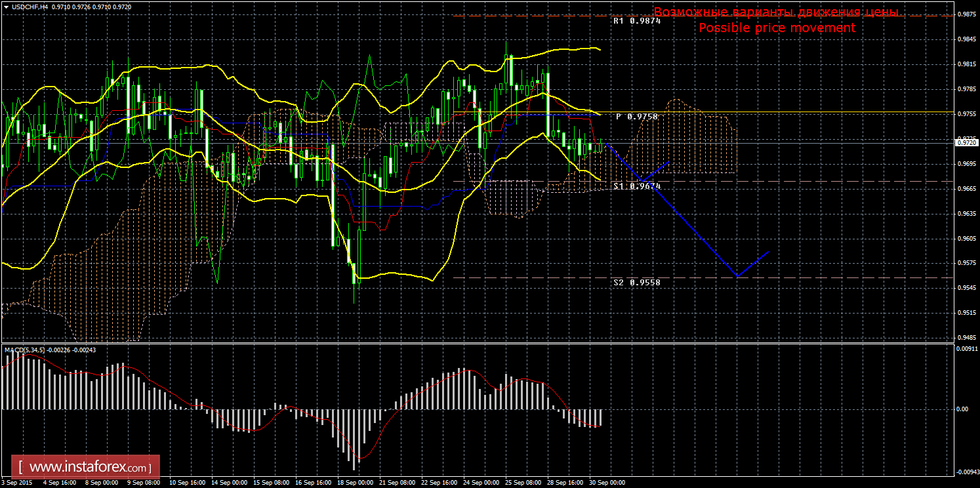Select the current price tag 0.9720
The height and width of the screenshot is (488, 980).
tap(966, 142)
